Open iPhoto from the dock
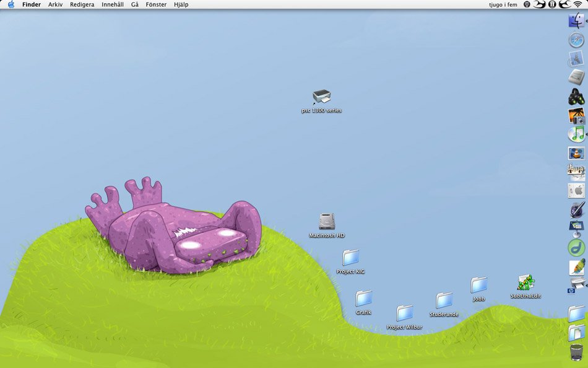The height and width of the screenshot is (368, 588). [576, 116]
